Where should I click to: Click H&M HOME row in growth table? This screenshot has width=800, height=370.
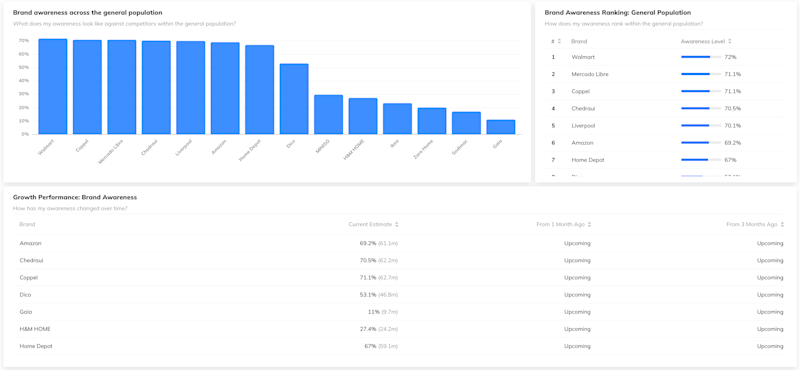click(399, 329)
